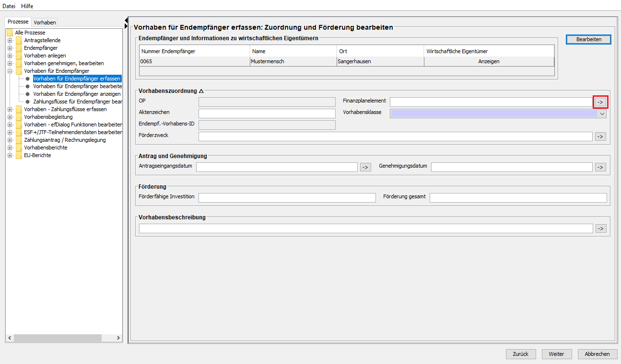Click the Antragseingangsdatum field

tap(277, 167)
